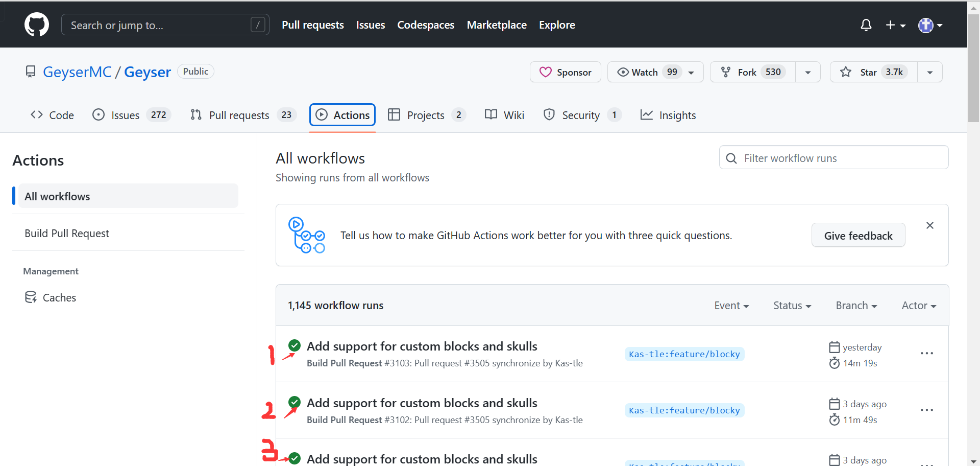Open Explore in top navigation
This screenshot has width=980, height=466.
pyautogui.click(x=557, y=25)
